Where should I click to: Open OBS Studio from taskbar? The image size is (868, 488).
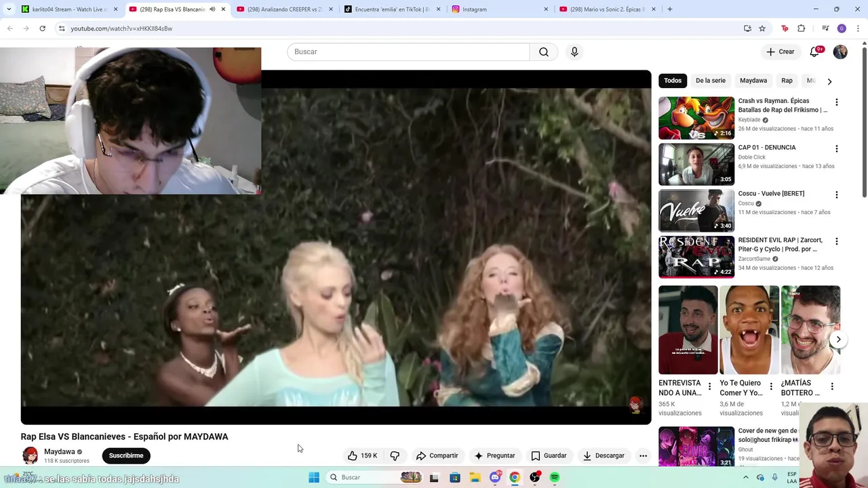[535, 477]
